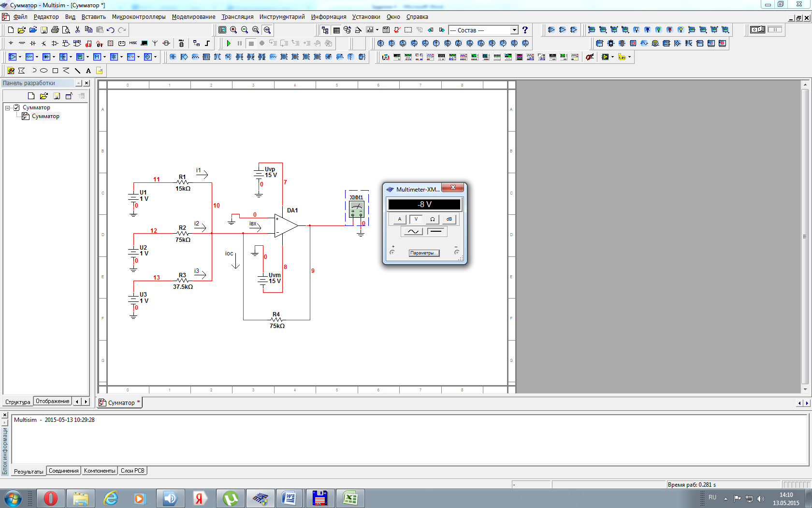Open the MISC components group

(x=133, y=44)
